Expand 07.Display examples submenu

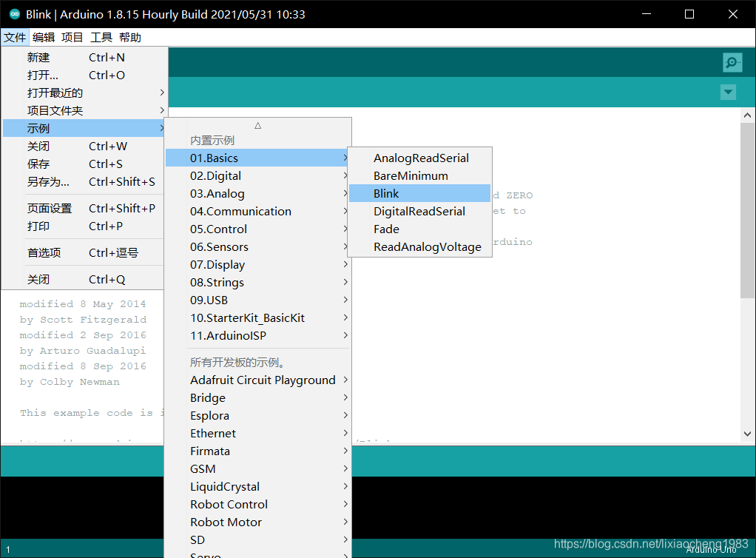(257, 265)
